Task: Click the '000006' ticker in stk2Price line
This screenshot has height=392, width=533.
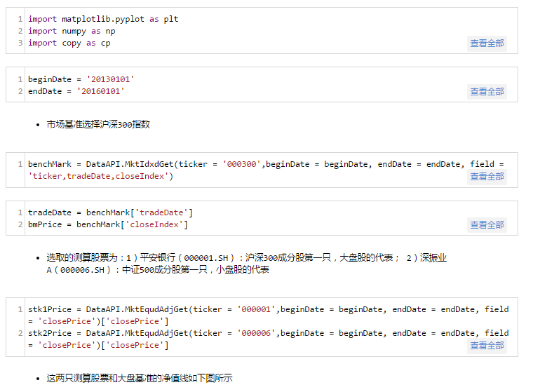Action: [x=258, y=334]
